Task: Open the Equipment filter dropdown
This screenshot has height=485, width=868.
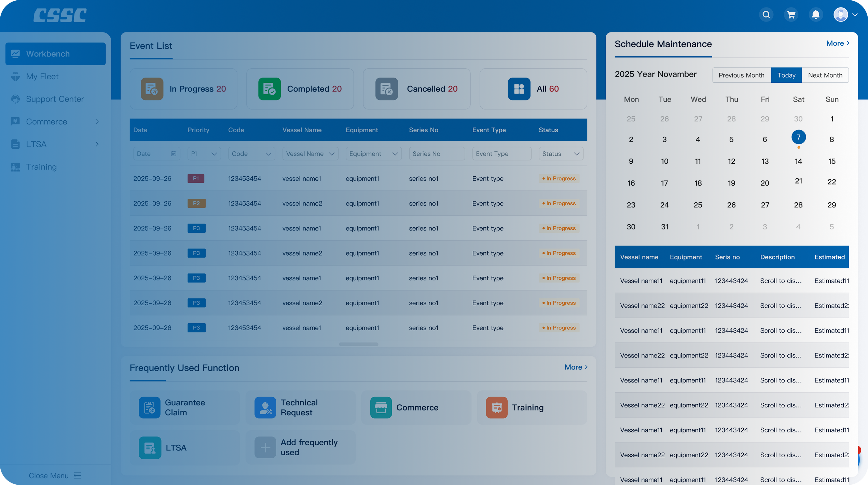Action: 374,154
